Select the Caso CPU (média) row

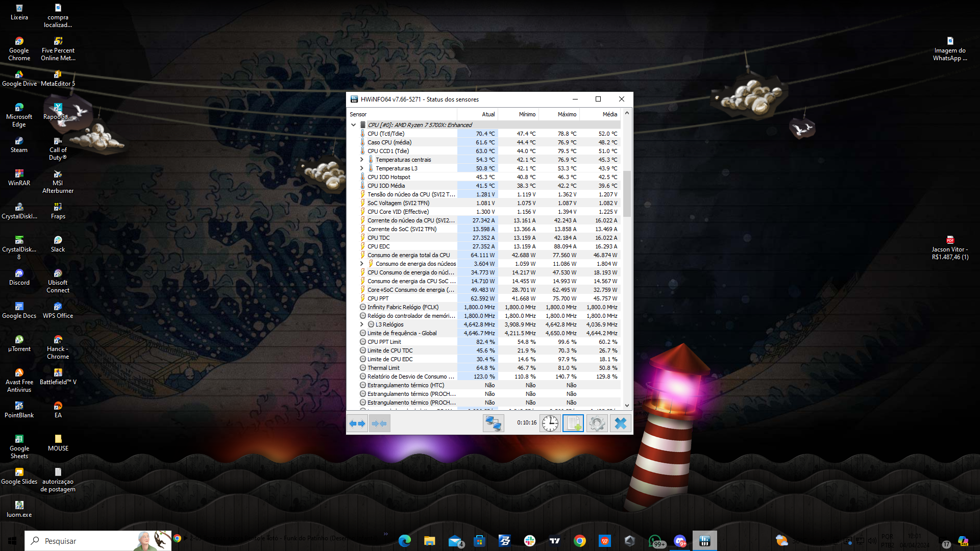484,142
